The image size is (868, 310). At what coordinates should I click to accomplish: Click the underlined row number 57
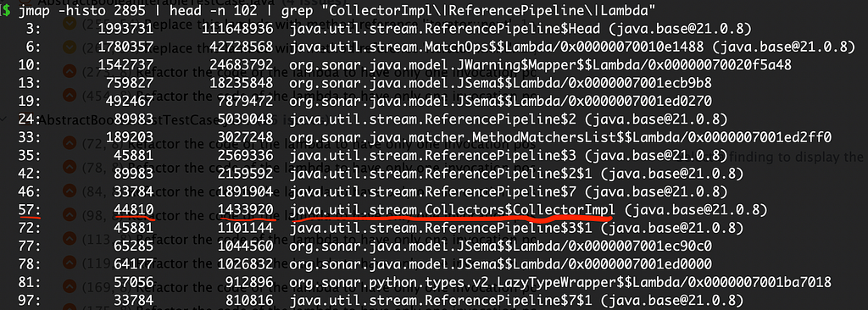pyautogui.click(x=28, y=210)
